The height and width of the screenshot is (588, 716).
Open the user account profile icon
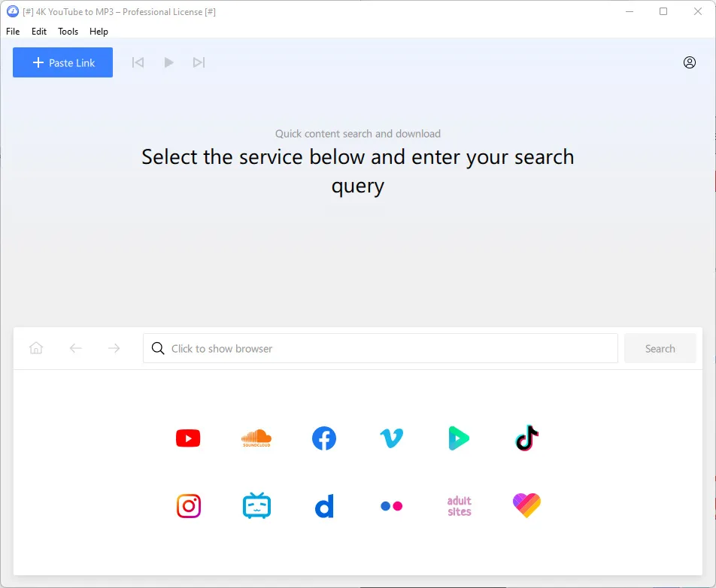pyautogui.click(x=689, y=62)
